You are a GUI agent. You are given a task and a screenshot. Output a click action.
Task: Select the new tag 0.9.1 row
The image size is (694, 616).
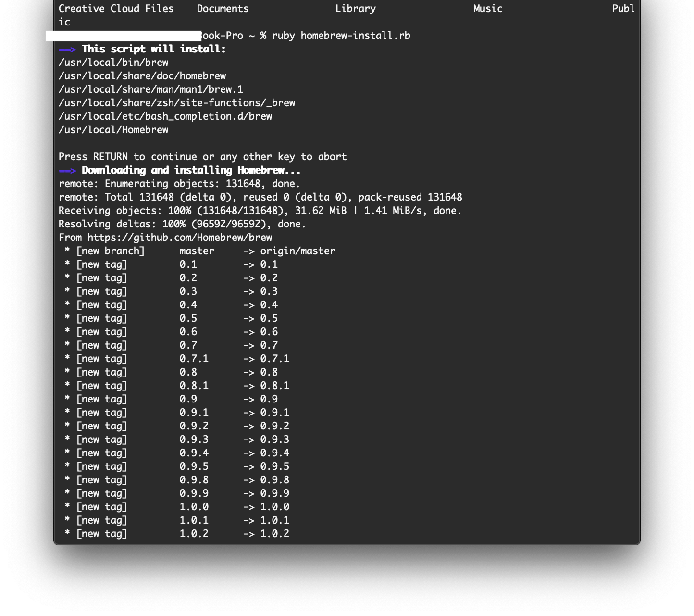click(177, 413)
